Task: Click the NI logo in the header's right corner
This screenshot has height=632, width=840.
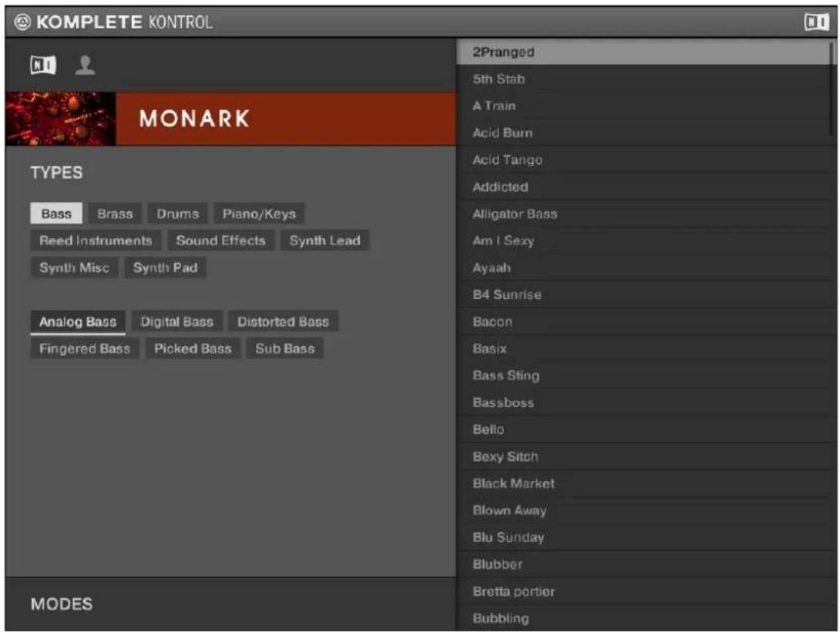Action: point(816,22)
